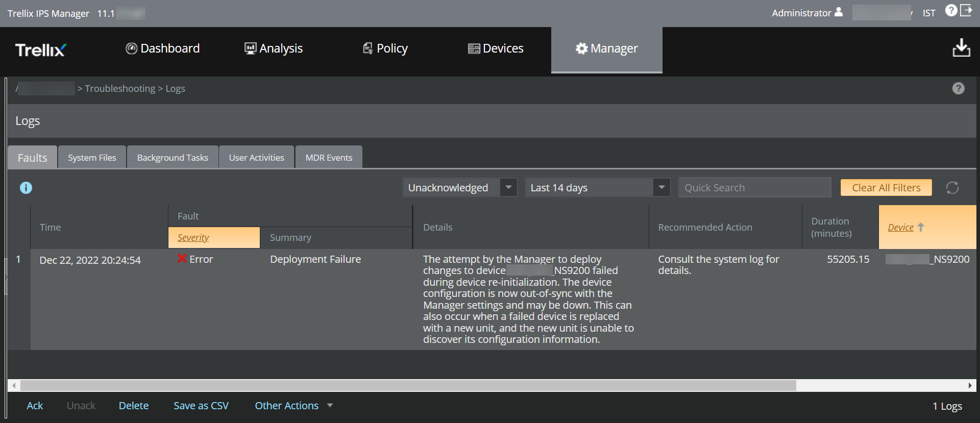Click in the Quick Search field
This screenshot has height=423, width=980.
pos(755,187)
